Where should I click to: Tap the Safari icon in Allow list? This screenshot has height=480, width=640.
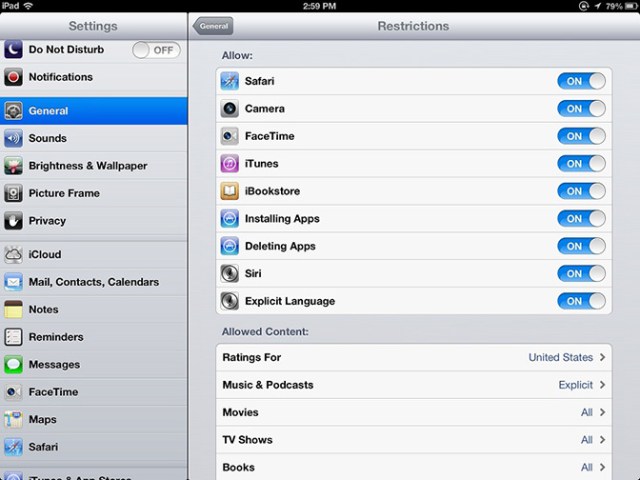pos(229,81)
